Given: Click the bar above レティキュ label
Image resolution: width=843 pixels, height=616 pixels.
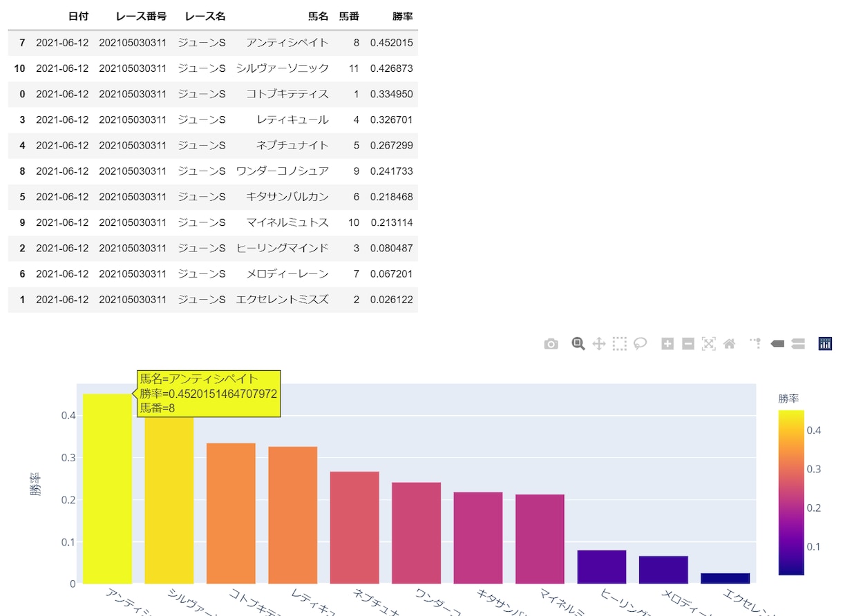Looking at the screenshot, I should (293, 515).
